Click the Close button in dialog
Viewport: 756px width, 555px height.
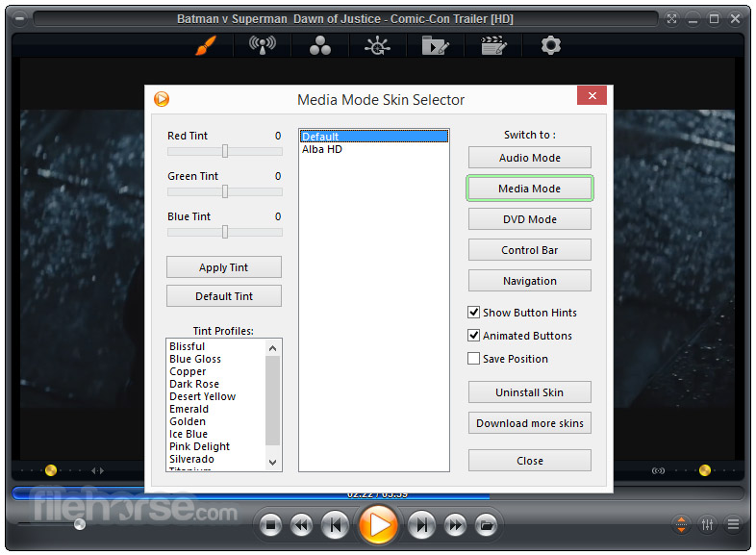(x=529, y=461)
